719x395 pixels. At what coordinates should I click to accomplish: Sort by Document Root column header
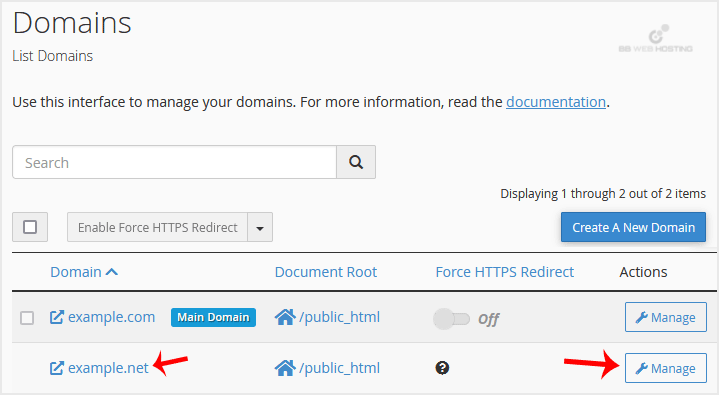point(326,272)
